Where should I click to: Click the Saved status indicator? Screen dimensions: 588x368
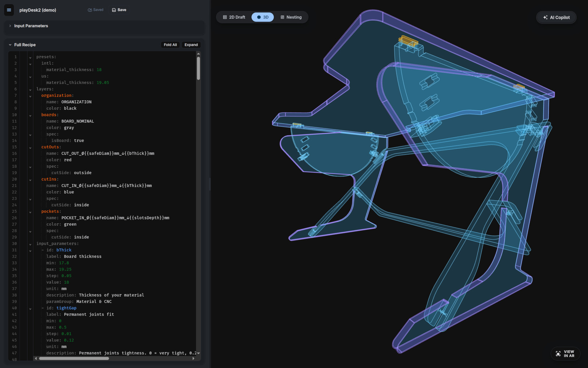point(96,10)
